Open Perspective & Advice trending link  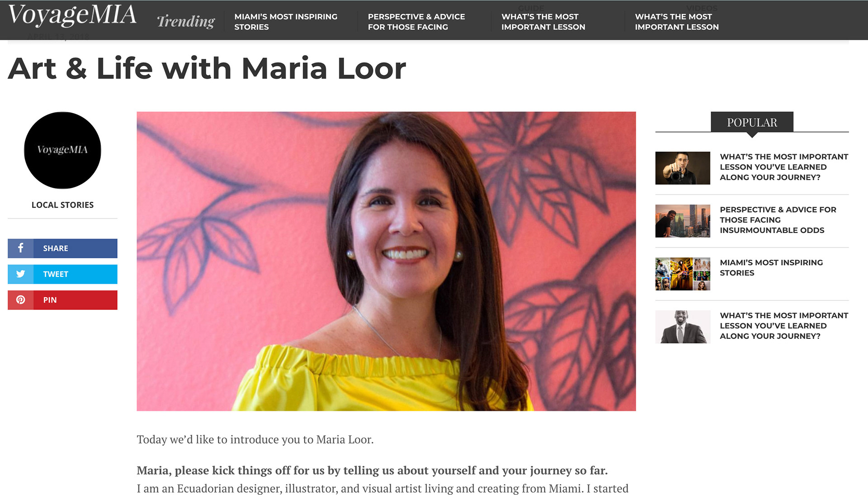[416, 21]
